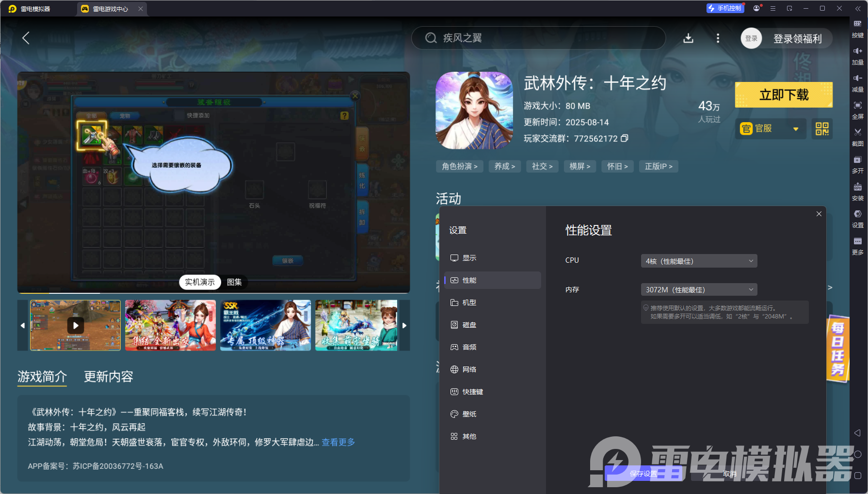This screenshot has width=868, height=494.
Task: Open the 社交 tag
Action: click(542, 166)
